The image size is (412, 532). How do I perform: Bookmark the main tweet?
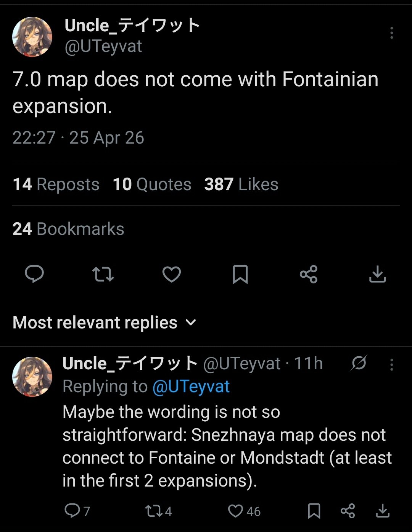(x=240, y=274)
